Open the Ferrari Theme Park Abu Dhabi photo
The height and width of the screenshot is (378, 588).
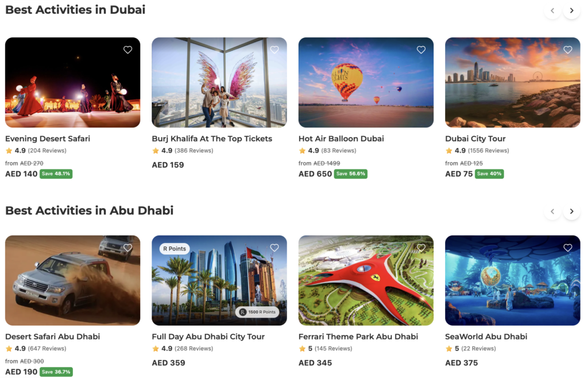366,280
